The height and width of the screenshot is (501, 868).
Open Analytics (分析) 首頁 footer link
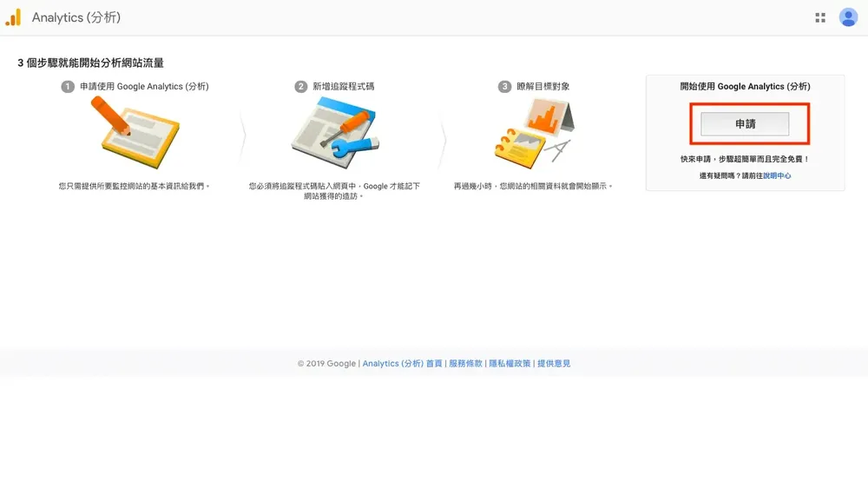(x=403, y=364)
